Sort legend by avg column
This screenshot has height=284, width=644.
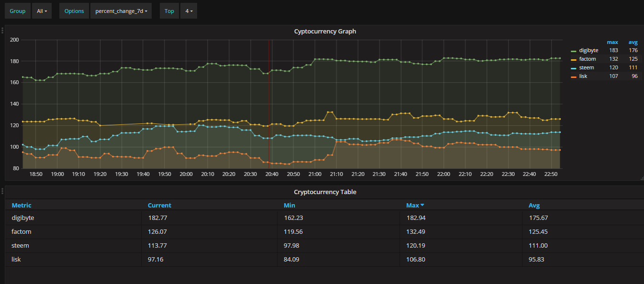pos(633,42)
